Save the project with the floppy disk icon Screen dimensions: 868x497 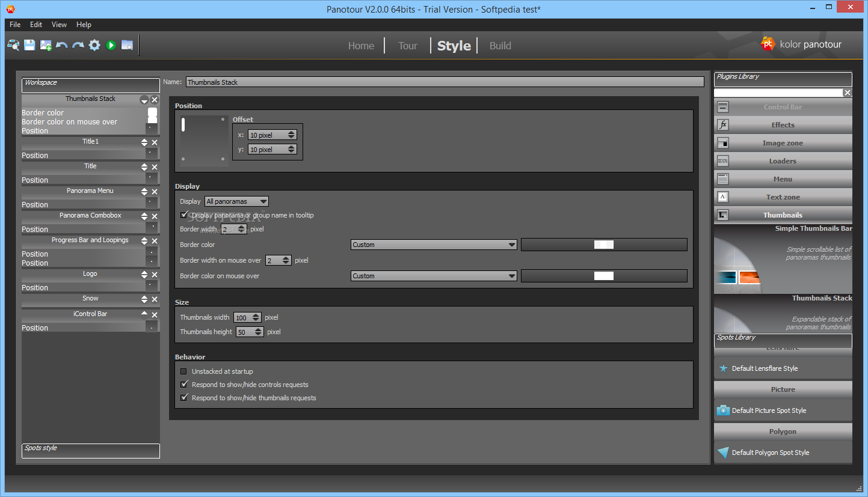pos(29,45)
